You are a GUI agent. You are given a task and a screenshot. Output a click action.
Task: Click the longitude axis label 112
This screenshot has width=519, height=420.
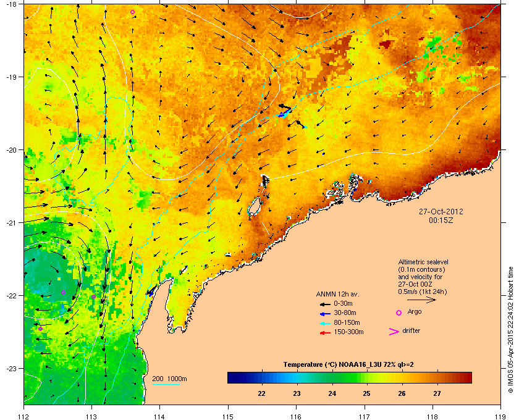tap(24, 416)
